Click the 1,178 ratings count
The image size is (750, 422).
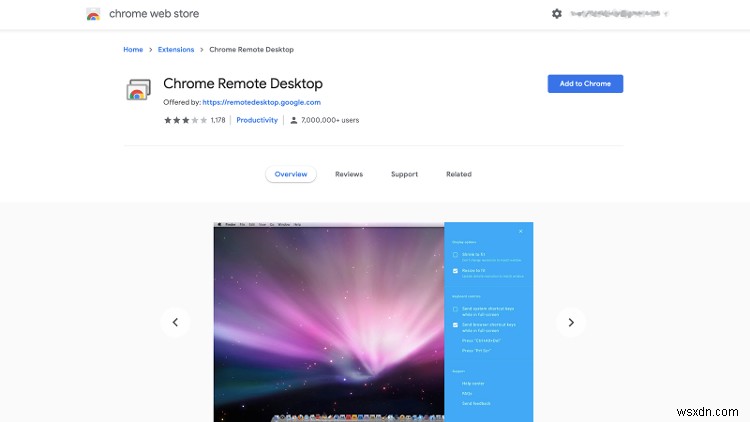[218, 120]
